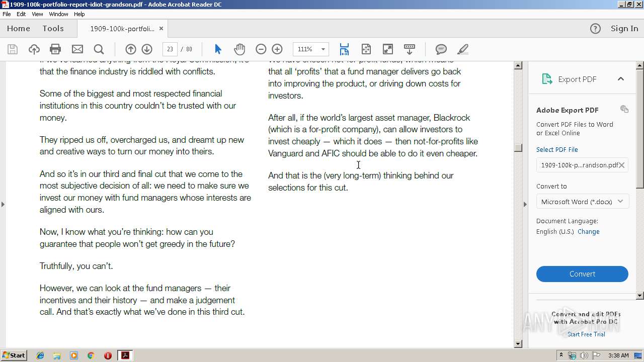This screenshot has height=362, width=644.
Task: Open Chrome browser from taskbar
Action: [x=91, y=355]
